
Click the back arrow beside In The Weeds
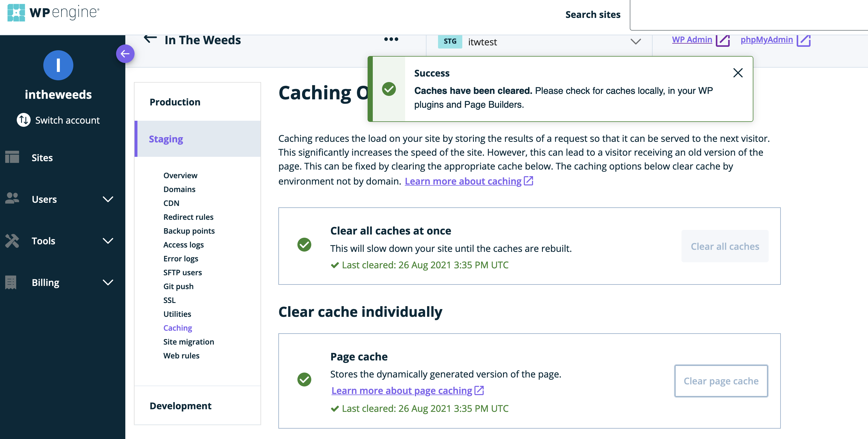point(150,39)
